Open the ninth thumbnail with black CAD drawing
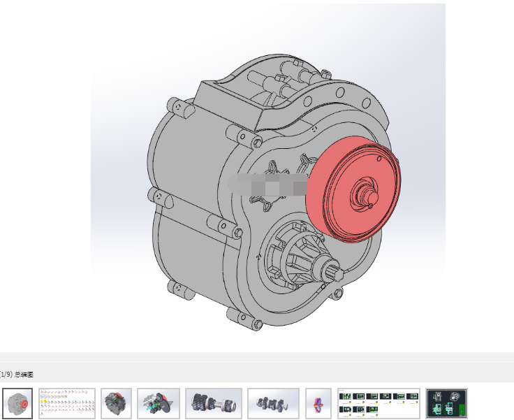This screenshot has height=420, width=514. (446, 404)
